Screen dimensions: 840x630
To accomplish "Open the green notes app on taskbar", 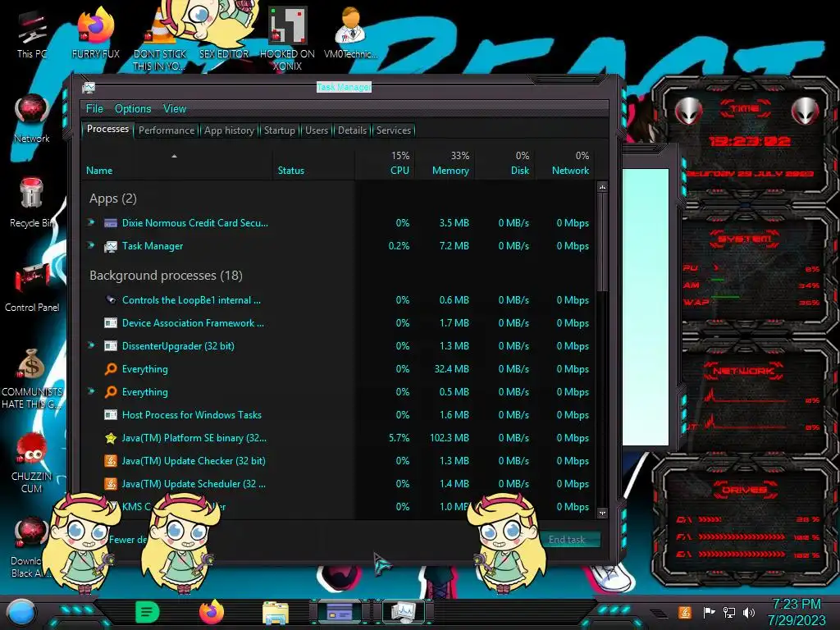I will pyautogui.click(x=148, y=612).
